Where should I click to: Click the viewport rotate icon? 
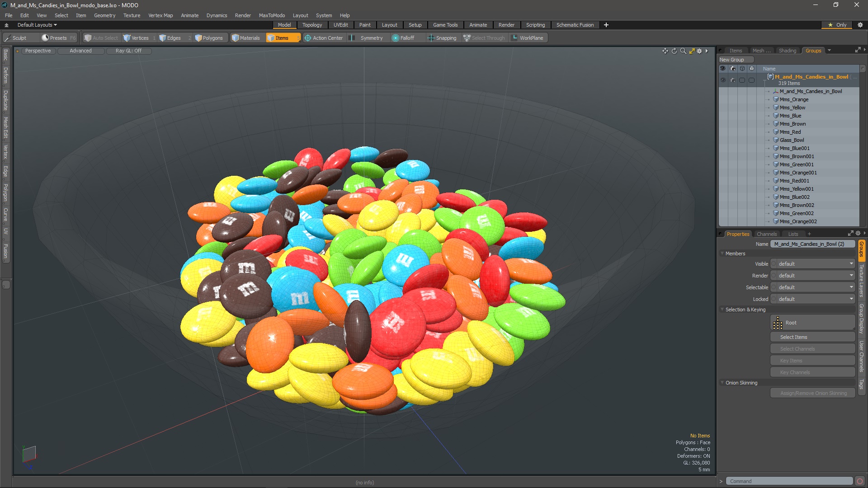[x=674, y=51]
